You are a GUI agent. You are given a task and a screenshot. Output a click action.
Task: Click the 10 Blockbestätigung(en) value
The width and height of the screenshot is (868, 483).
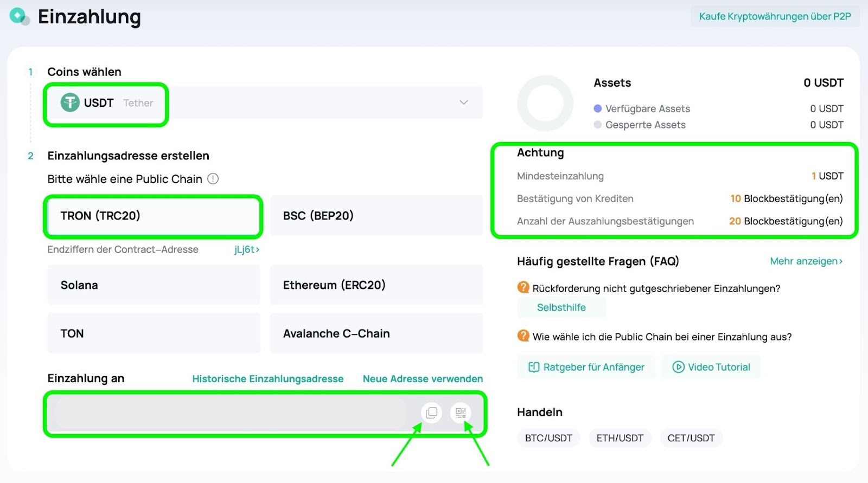[x=787, y=199]
